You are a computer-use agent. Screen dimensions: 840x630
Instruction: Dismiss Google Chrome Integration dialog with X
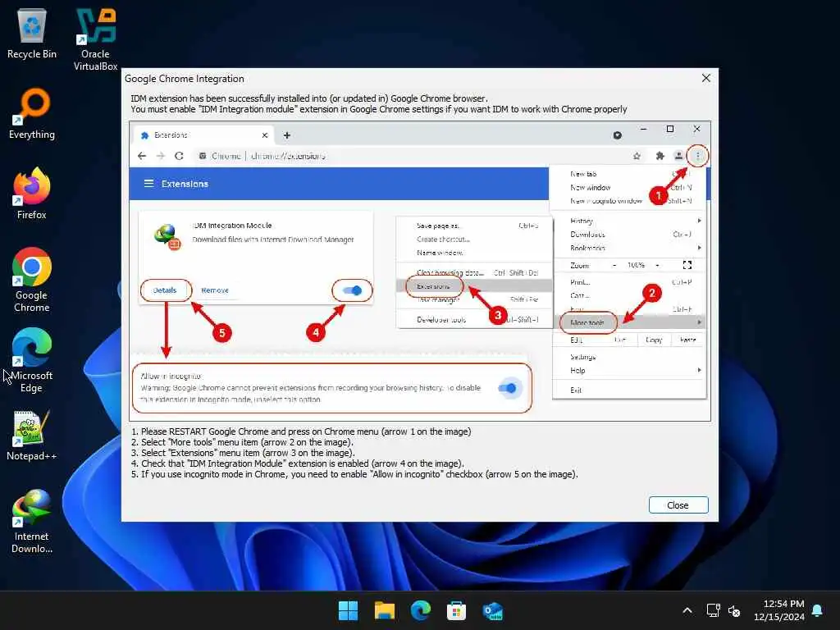706,78
